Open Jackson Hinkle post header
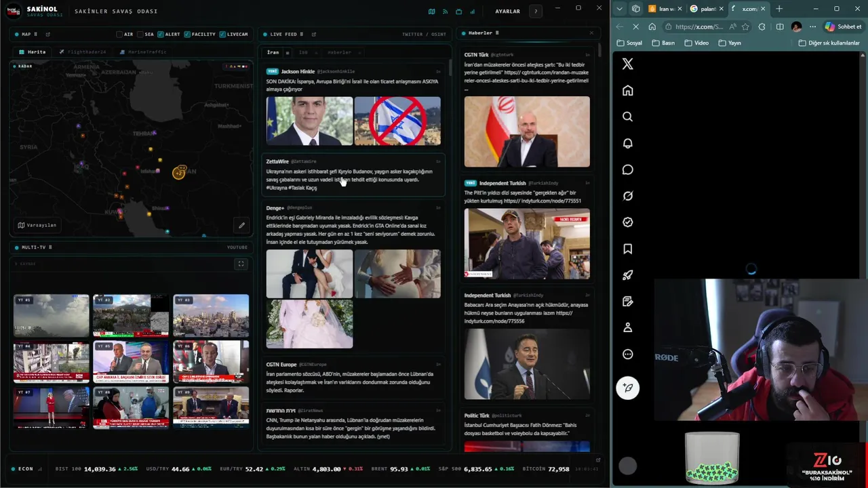Viewport: 868px width, 488px height. 309,71
